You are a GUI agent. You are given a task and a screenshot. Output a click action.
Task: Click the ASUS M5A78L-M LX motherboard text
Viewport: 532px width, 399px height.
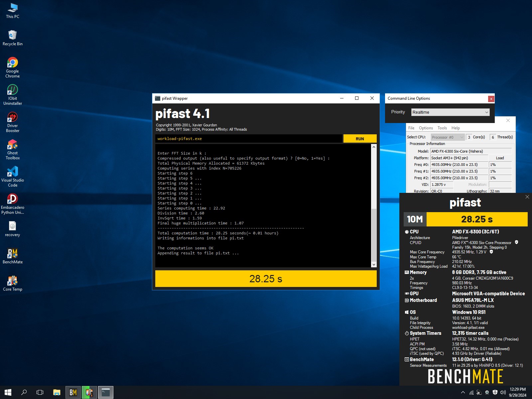pos(473,300)
